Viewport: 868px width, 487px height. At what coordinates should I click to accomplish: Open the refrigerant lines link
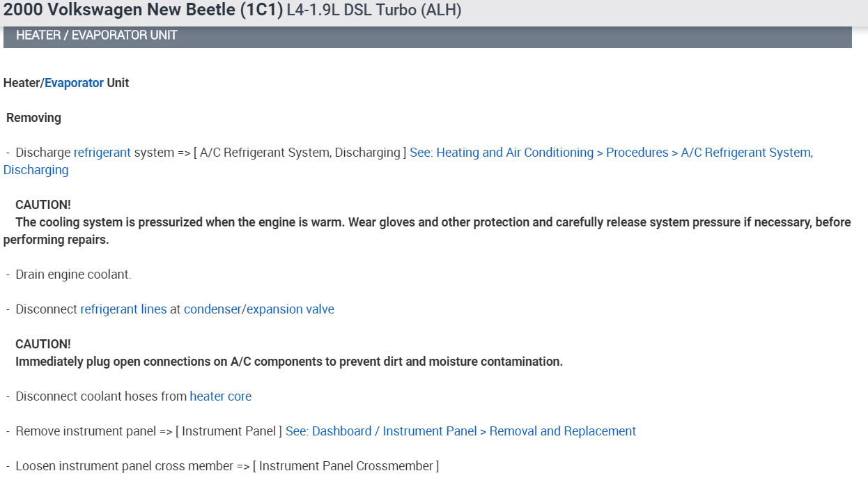click(123, 309)
